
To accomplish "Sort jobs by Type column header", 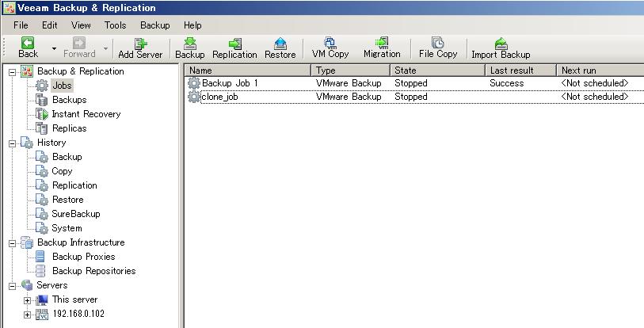I will [350, 71].
